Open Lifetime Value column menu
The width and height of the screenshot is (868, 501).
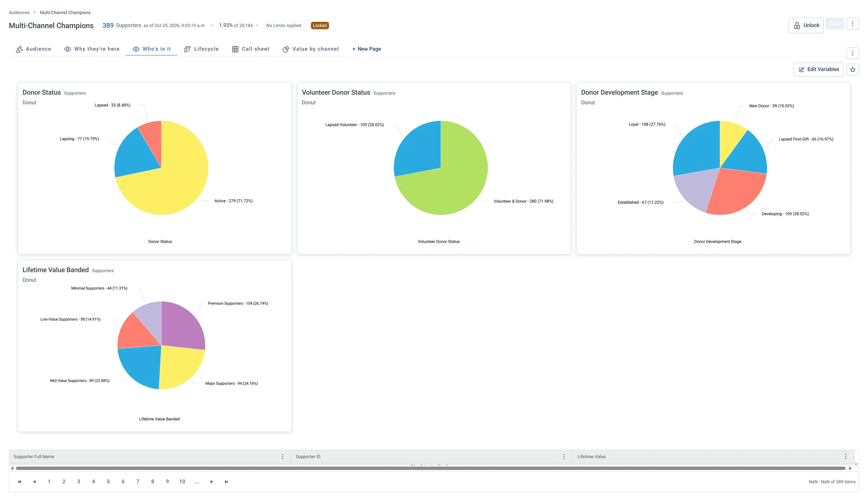[x=845, y=456]
